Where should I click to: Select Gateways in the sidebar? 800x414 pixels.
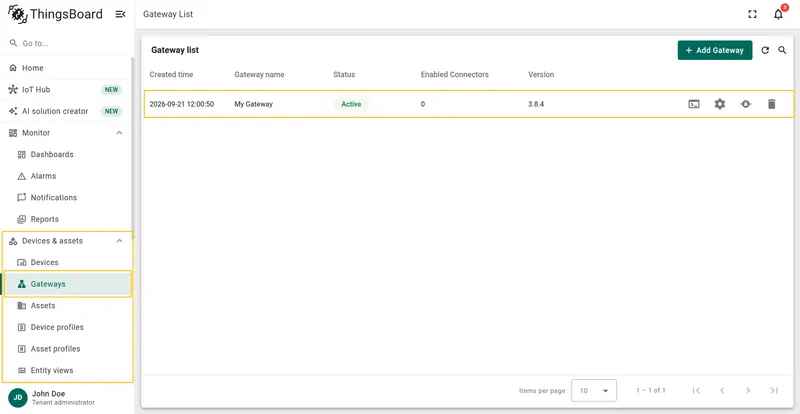pos(67,284)
